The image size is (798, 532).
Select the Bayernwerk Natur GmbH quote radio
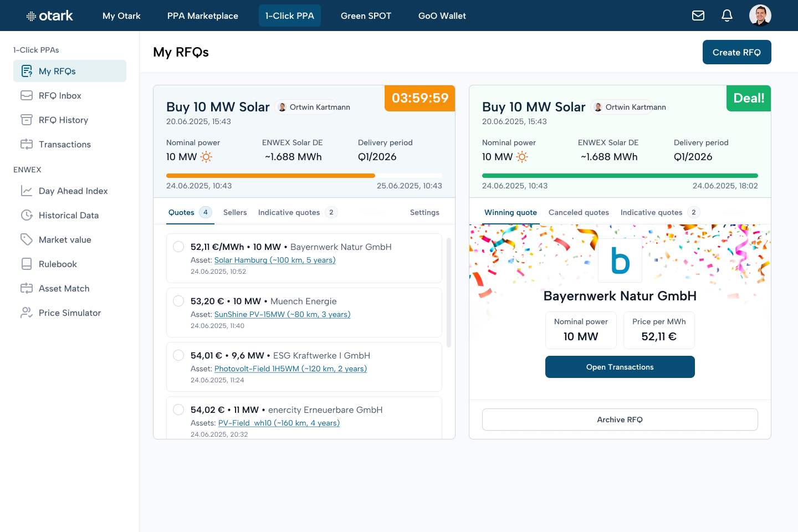(178, 247)
